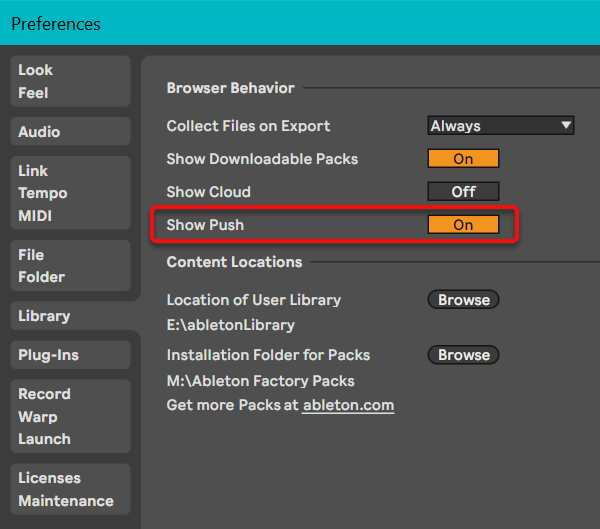Toggle Show Downloadable Packs off

tap(463, 159)
